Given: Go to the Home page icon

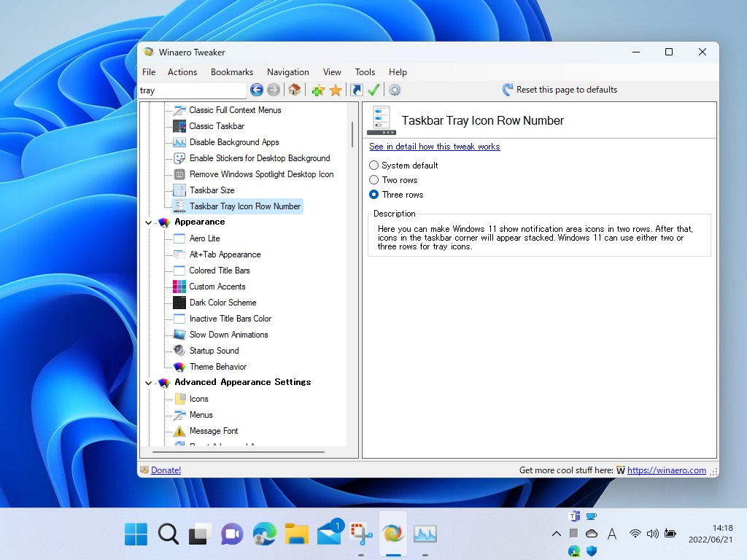Looking at the screenshot, I should [x=294, y=90].
